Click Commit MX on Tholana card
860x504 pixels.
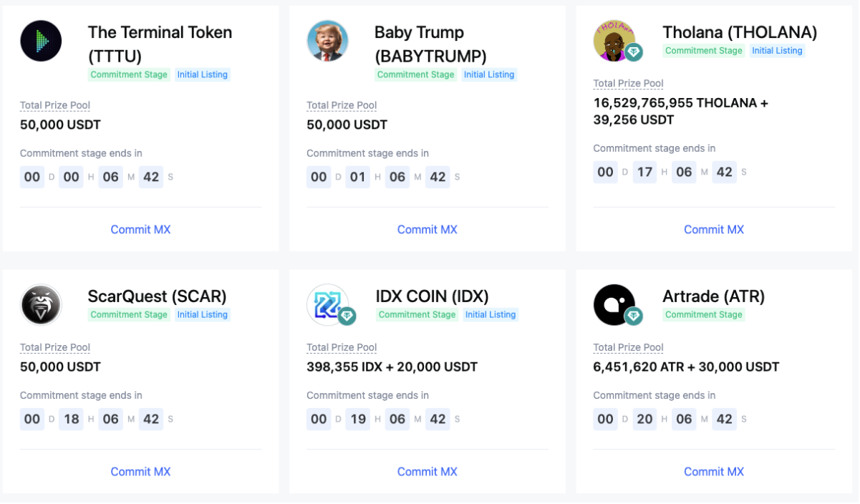point(713,229)
